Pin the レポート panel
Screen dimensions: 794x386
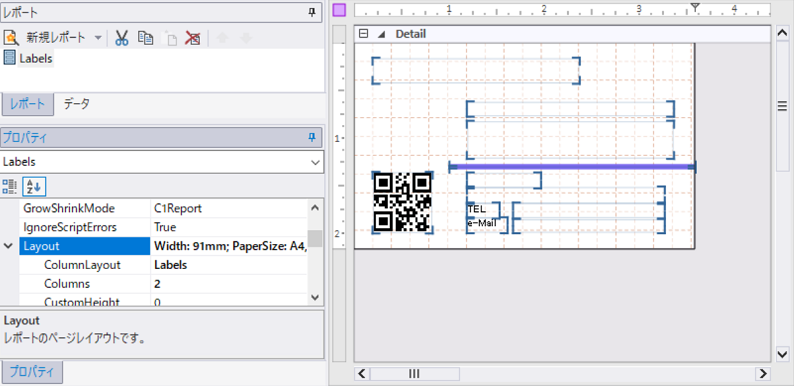pos(312,13)
